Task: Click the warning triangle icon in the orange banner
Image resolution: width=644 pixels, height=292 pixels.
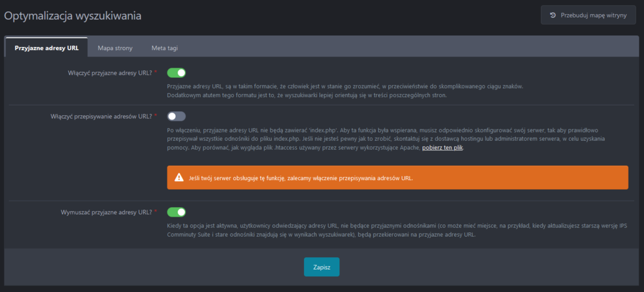Action: pos(179,177)
